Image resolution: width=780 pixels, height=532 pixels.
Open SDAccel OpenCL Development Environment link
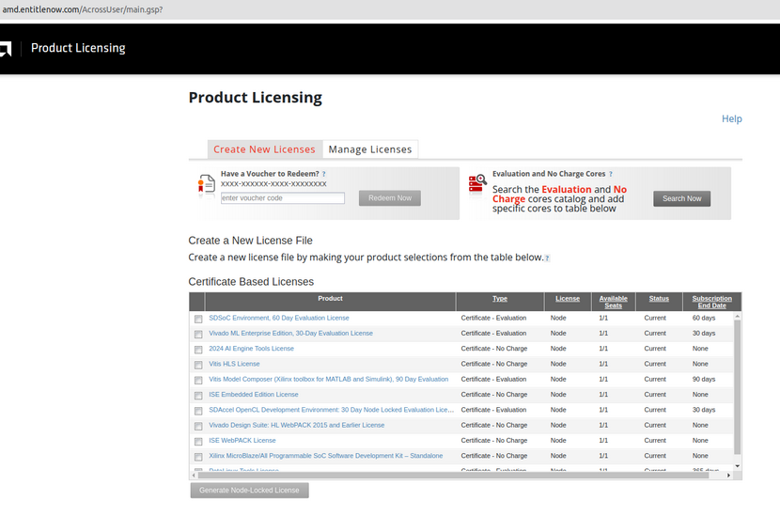pyautogui.click(x=332, y=410)
